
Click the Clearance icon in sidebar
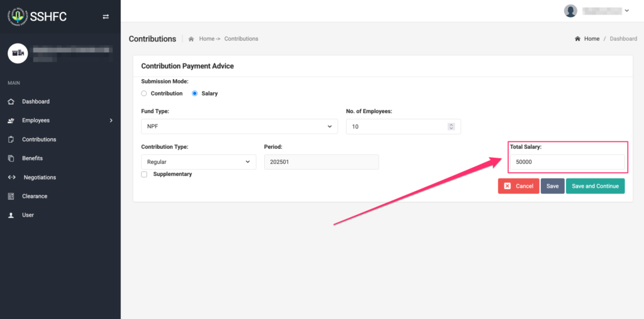click(11, 196)
